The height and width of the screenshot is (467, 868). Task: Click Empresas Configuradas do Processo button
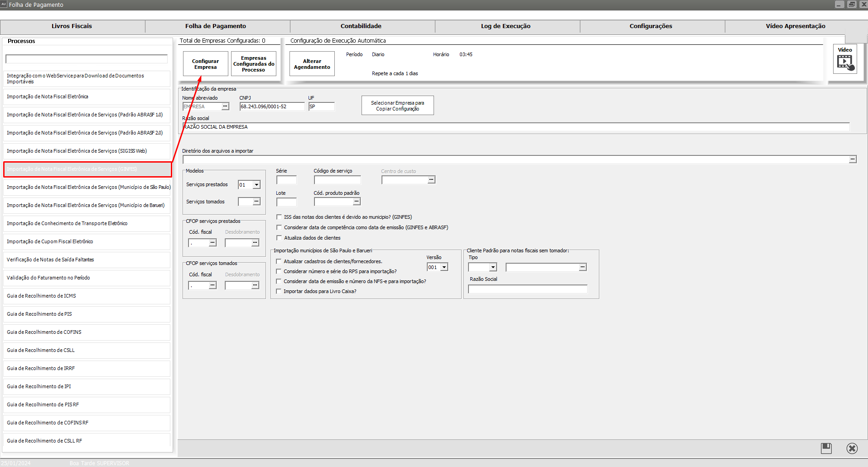[254, 64]
